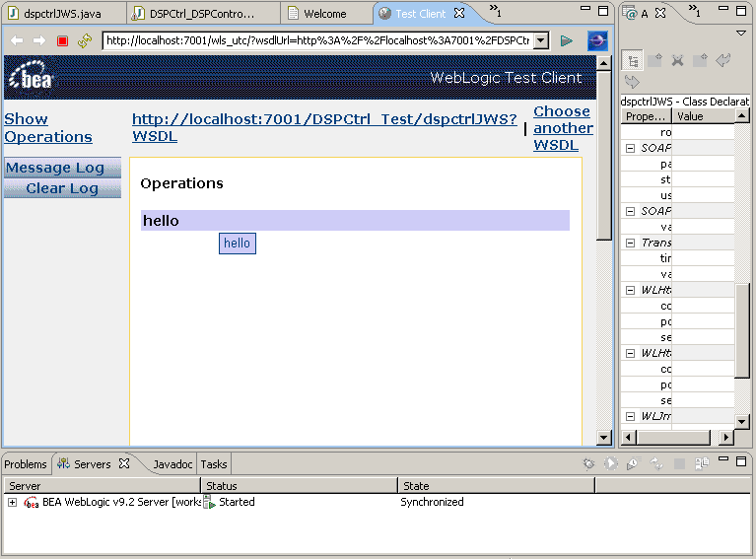Click the fourth add-item icon in Annotations toolbar
756x559 pixels.
pos(700,60)
